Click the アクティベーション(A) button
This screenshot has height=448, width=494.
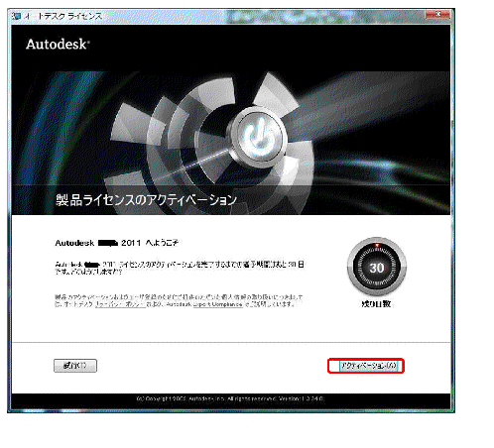pos(368,366)
